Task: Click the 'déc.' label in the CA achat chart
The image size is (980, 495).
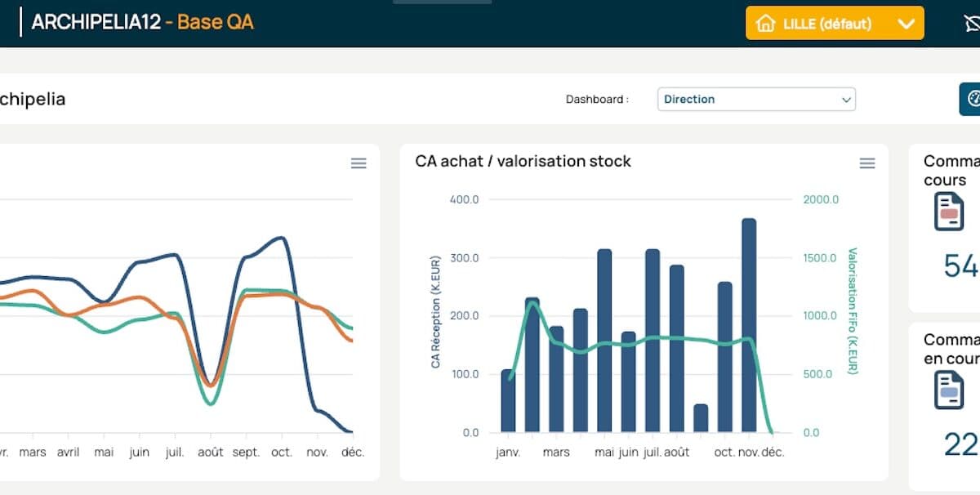Action: 773,452
